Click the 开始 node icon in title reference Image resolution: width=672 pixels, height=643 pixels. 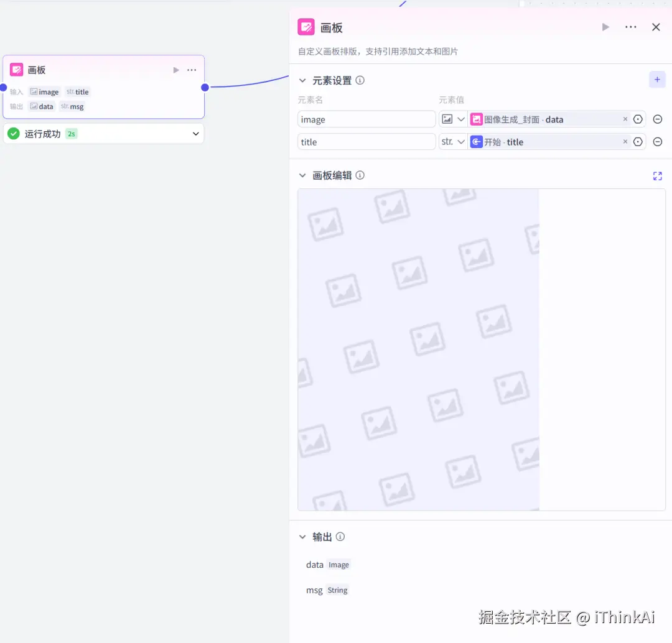coord(477,141)
